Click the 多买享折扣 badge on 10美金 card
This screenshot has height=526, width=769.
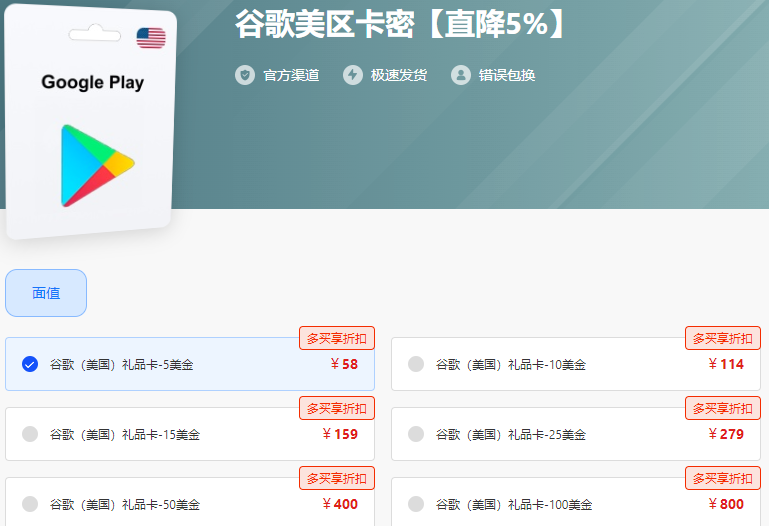(723, 338)
